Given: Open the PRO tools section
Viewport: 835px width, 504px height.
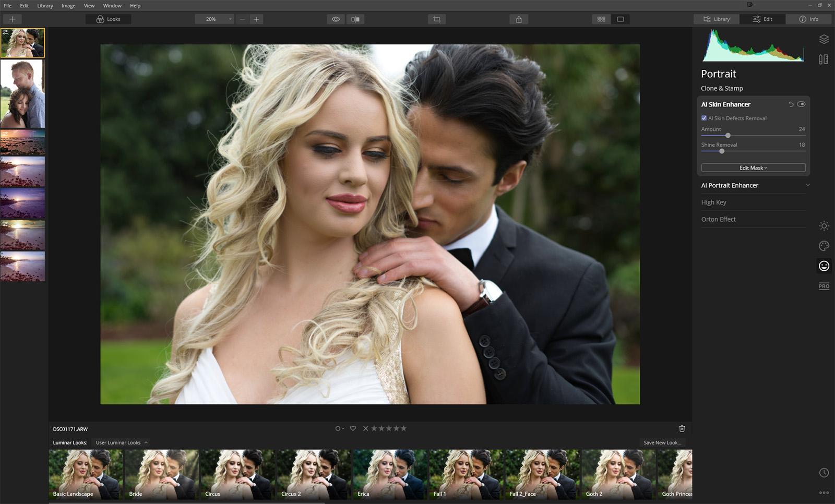Looking at the screenshot, I should (824, 286).
